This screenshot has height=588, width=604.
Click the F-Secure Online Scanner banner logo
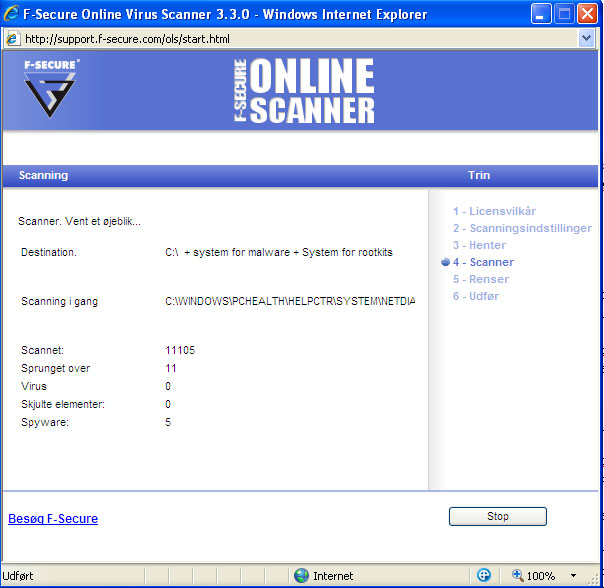click(x=304, y=91)
